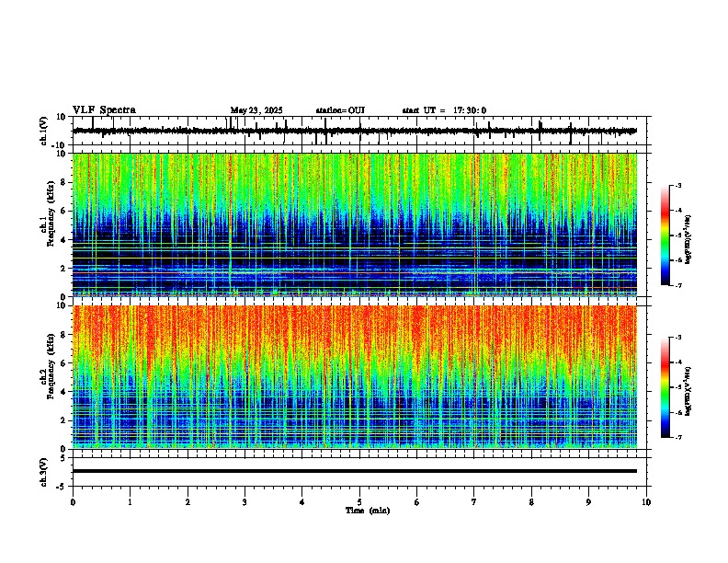This screenshot has height=563, width=728.
Task: Click the ch.1(V) waveform axis label
Action: [43, 131]
